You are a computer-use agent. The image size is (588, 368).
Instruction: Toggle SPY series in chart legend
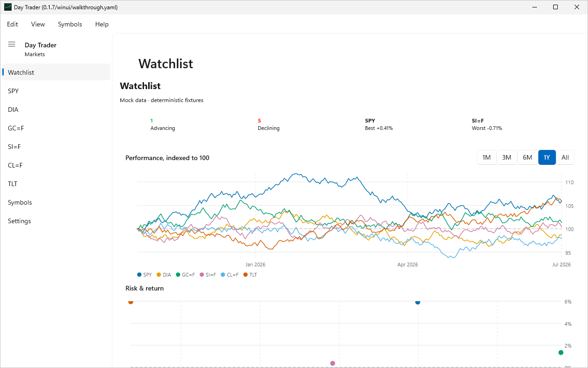coord(144,275)
